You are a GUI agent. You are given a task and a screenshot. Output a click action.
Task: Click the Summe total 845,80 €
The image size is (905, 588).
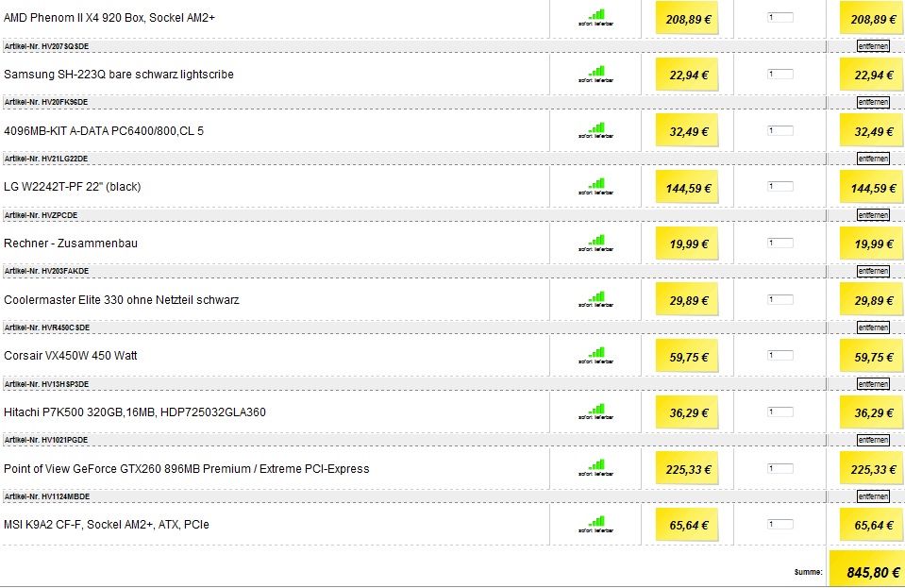(x=873, y=572)
